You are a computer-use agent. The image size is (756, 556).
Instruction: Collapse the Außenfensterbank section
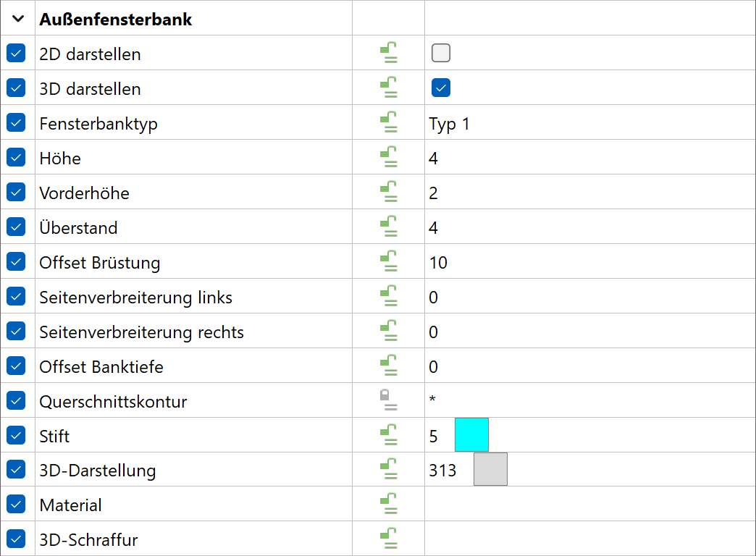click(x=18, y=19)
